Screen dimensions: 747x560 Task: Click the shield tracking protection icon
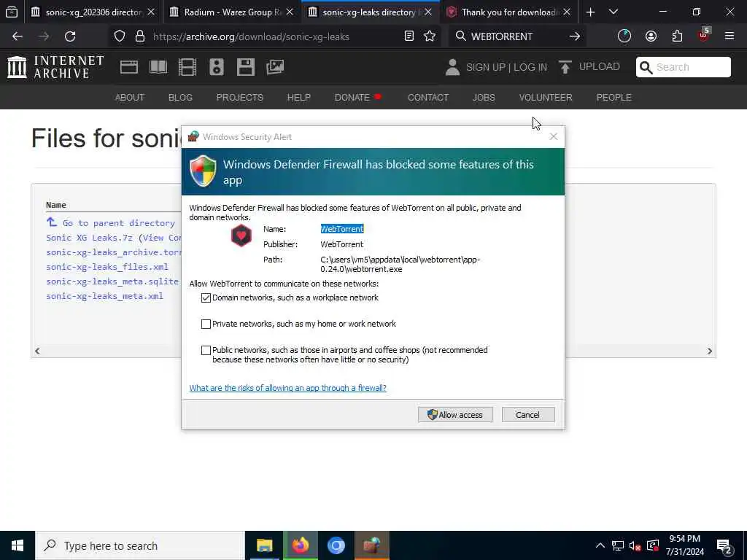click(120, 36)
